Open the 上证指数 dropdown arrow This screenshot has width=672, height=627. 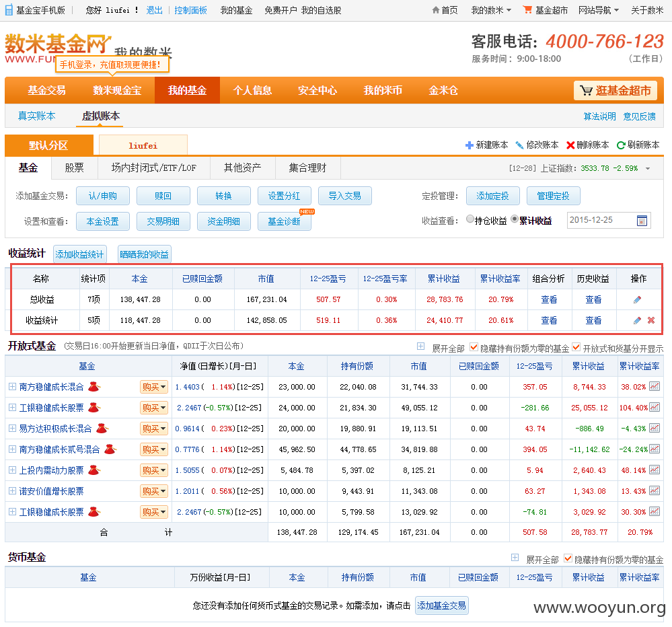coord(648,168)
